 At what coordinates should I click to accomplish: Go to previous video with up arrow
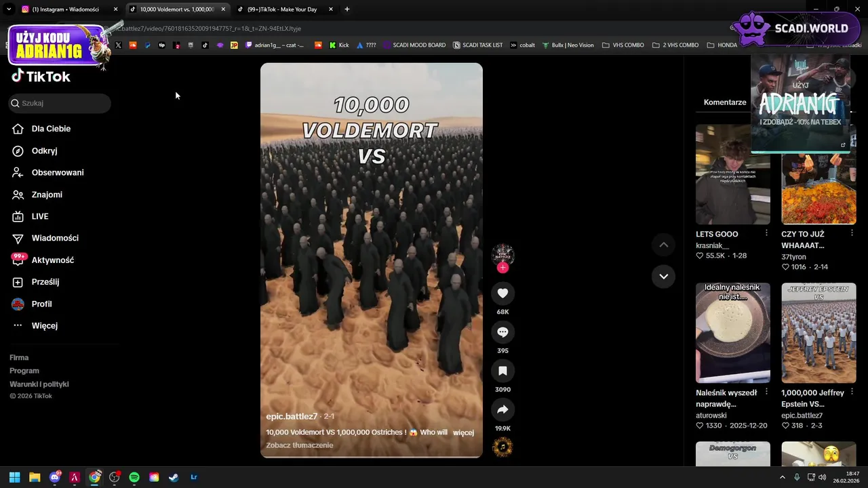click(663, 245)
